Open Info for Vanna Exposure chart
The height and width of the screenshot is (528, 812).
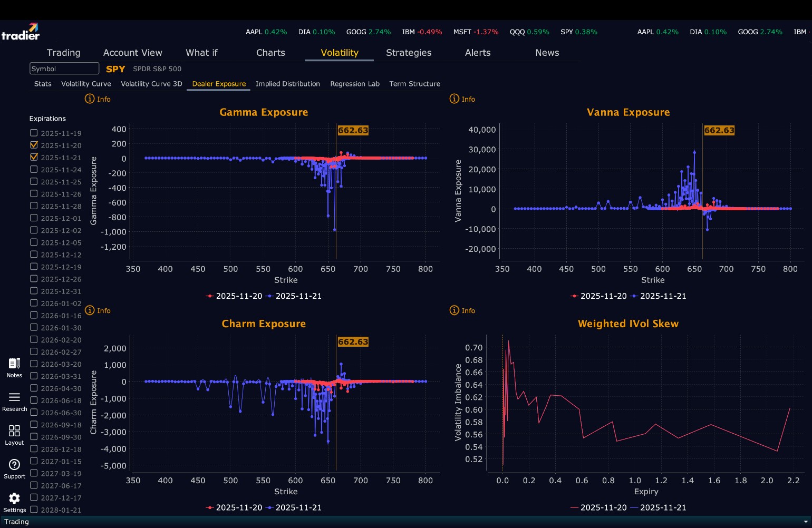pyautogui.click(x=462, y=99)
